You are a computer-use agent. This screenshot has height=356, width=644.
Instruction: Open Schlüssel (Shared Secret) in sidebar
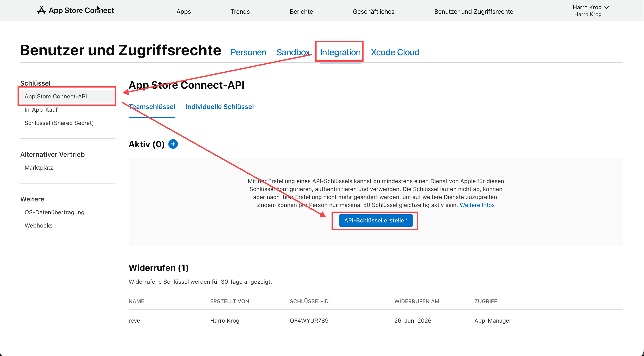pos(59,123)
